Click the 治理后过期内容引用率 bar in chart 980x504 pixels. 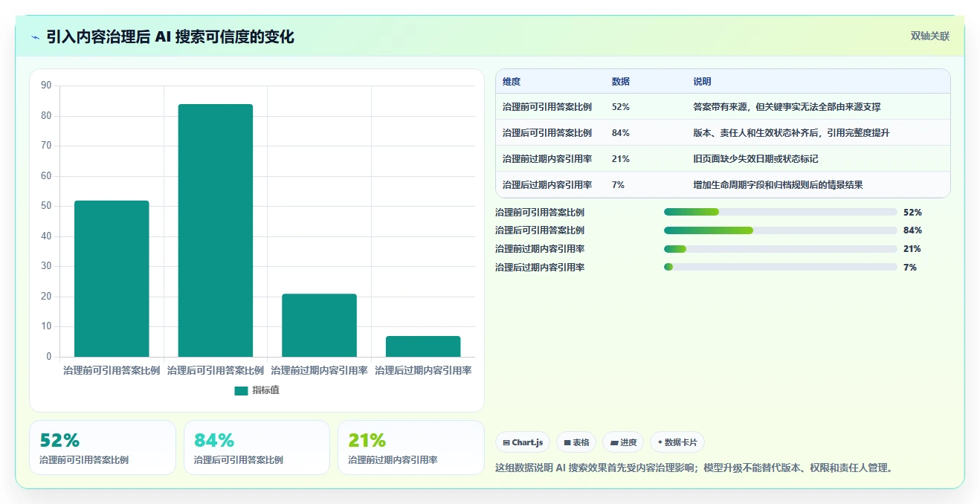[423, 346]
